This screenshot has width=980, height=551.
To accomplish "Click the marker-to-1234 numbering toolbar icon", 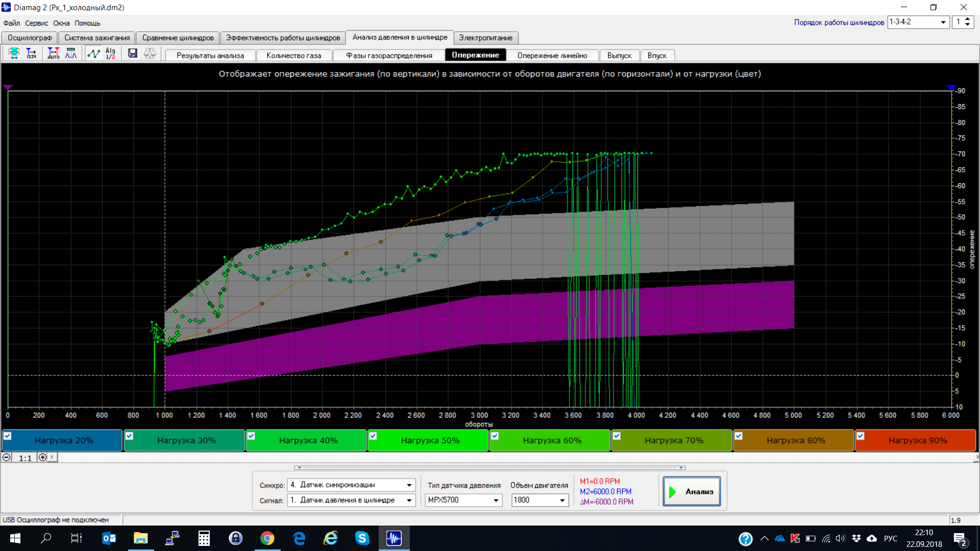I will click(x=31, y=53).
